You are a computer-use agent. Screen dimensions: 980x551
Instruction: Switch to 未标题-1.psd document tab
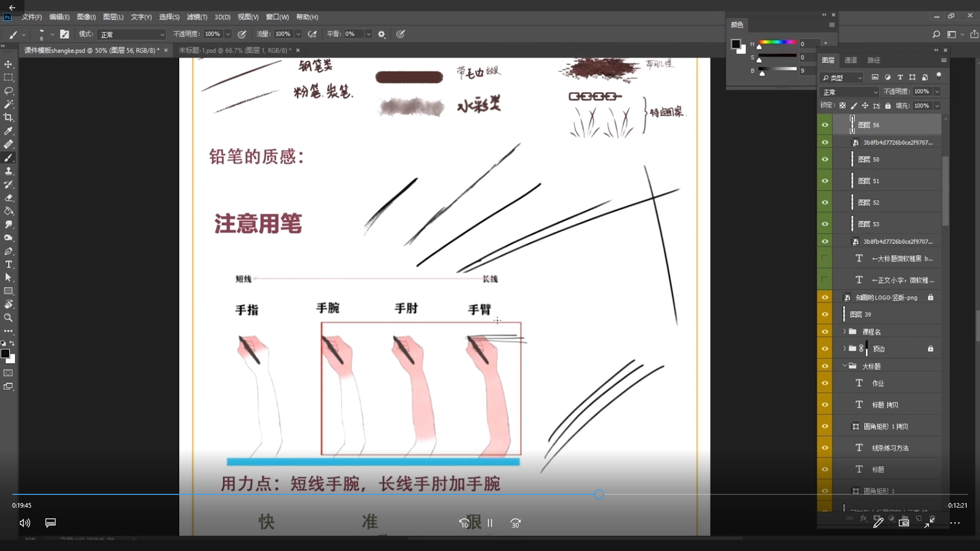[x=234, y=50]
